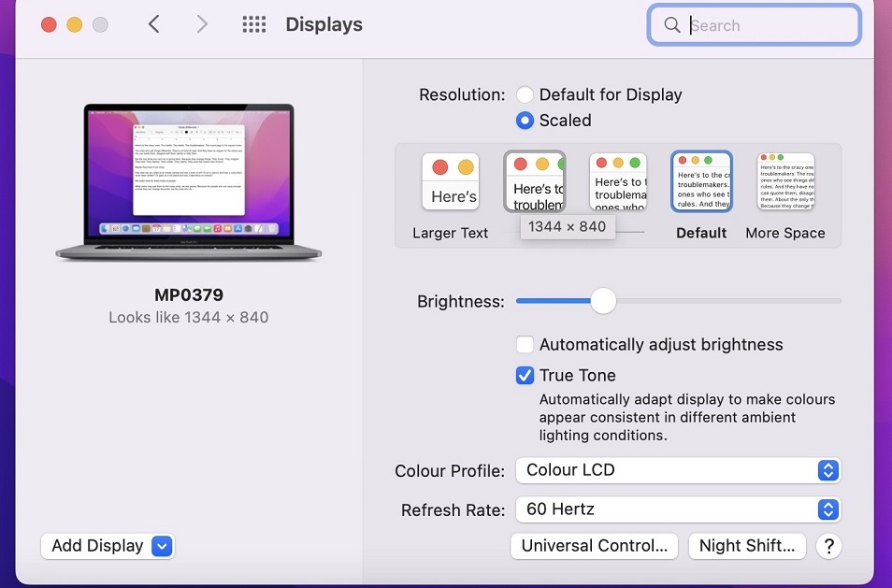Select Default for Display resolution option

point(525,94)
